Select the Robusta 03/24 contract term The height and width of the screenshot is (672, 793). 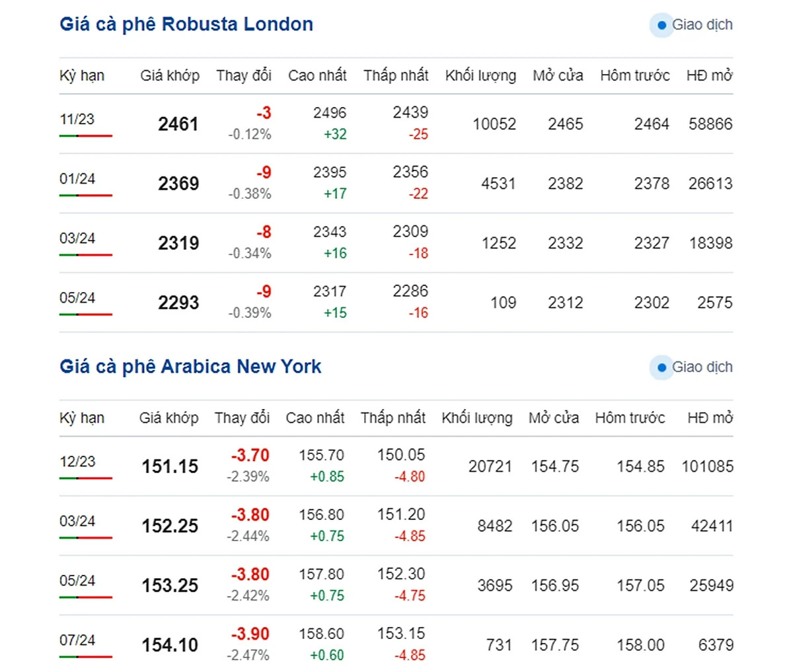[77, 239]
